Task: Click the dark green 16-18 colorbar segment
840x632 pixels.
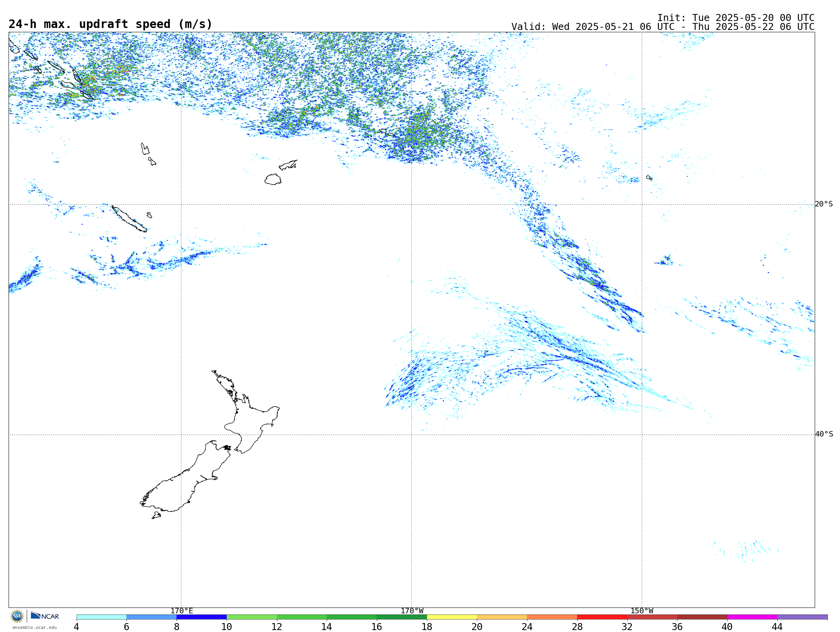Action: click(402, 617)
